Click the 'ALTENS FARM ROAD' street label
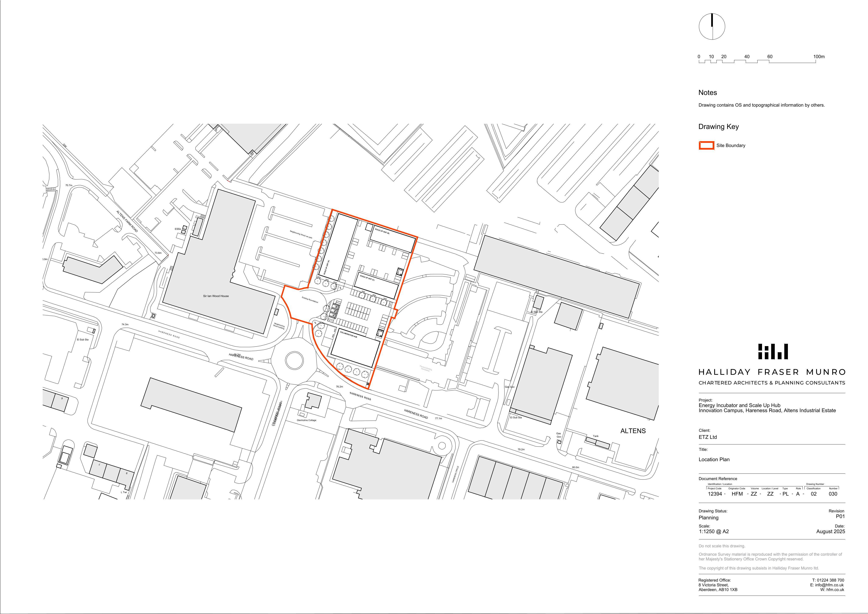 click(x=127, y=221)
